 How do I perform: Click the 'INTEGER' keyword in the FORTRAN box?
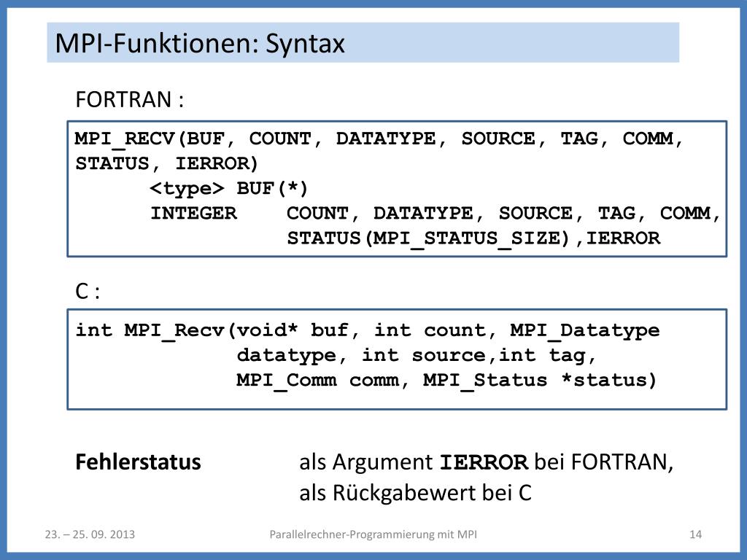193,214
